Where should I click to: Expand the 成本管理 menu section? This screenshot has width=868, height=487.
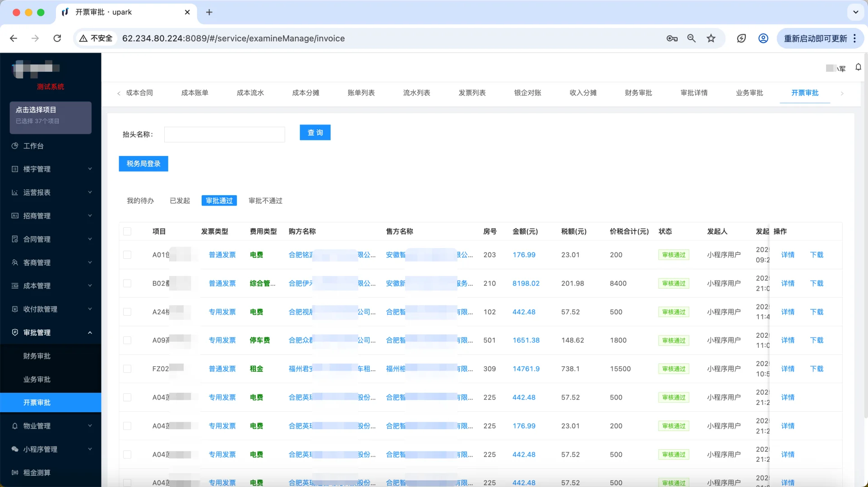[51, 285]
